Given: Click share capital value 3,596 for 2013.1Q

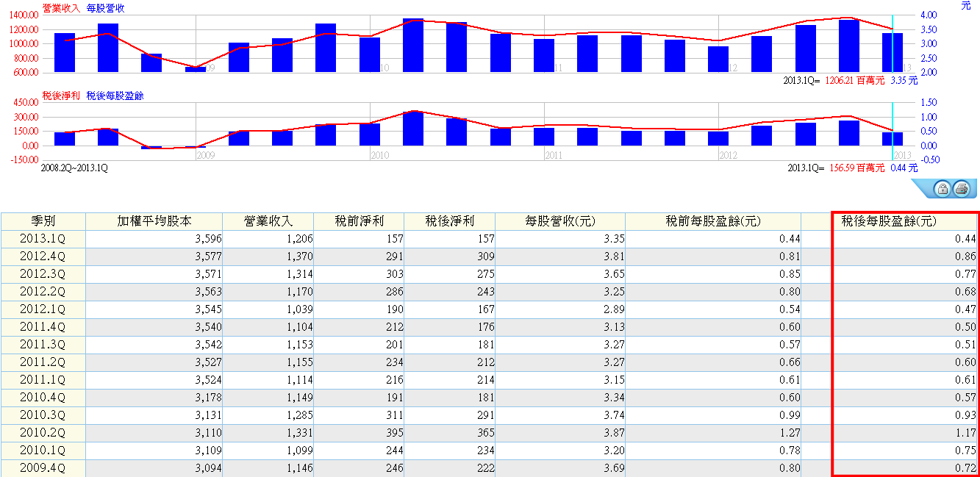Looking at the screenshot, I should (208, 239).
